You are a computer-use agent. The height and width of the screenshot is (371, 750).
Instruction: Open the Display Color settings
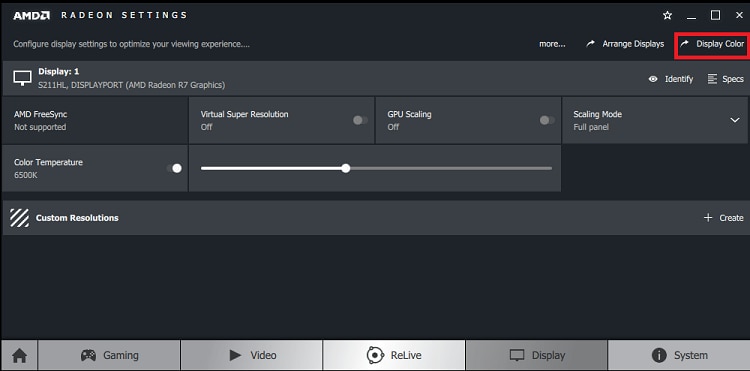[713, 44]
